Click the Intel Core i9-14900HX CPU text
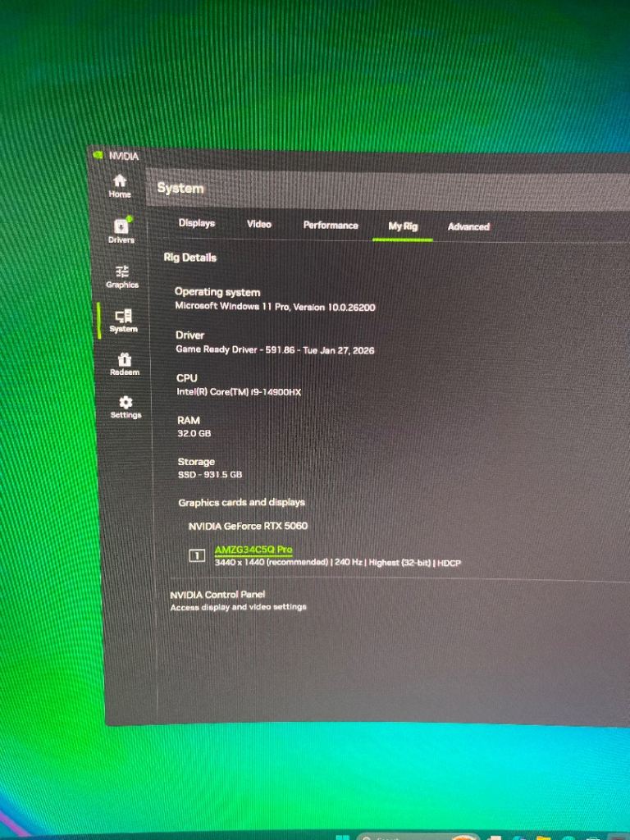Viewport: 630px width, 840px height. click(x=239, y=393)
